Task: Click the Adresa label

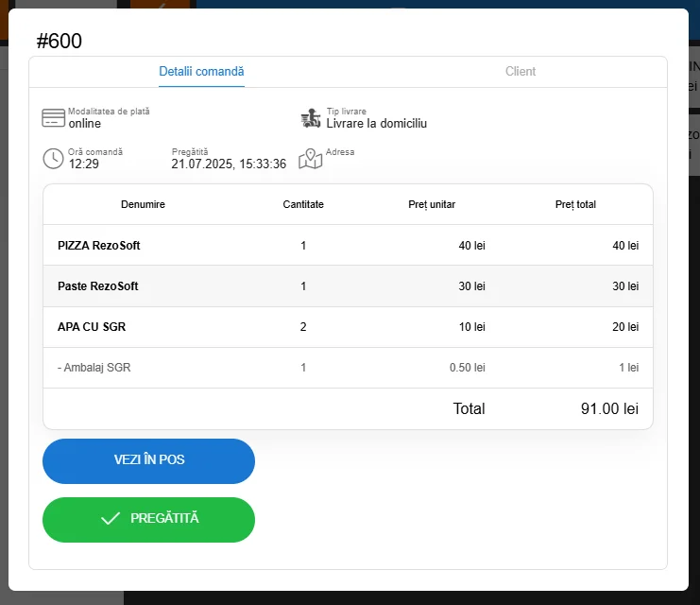Action: pyautogui.click(x=340, y=152)
